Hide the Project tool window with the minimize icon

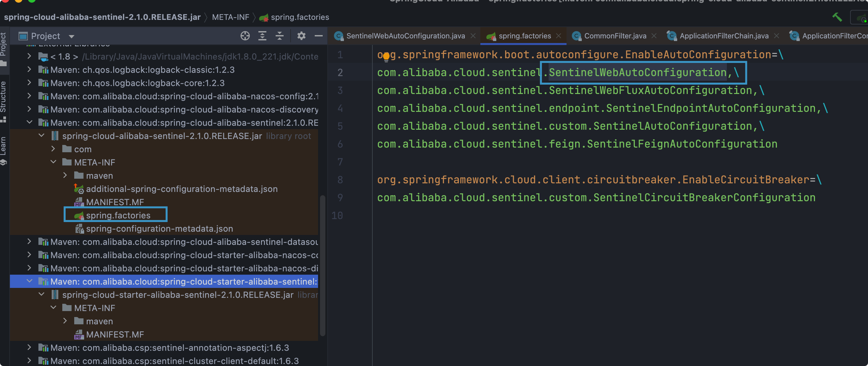[x=318, y=36]
